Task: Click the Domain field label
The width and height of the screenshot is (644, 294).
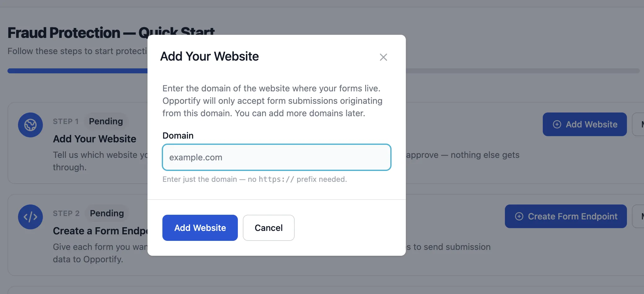Action: point(178,135)
